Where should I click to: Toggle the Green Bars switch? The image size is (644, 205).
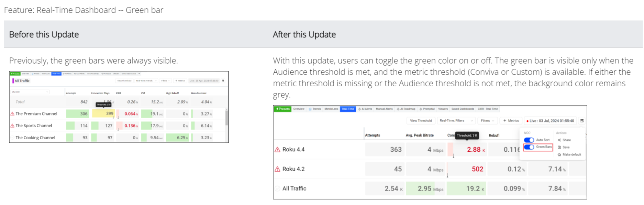[529, 147]
